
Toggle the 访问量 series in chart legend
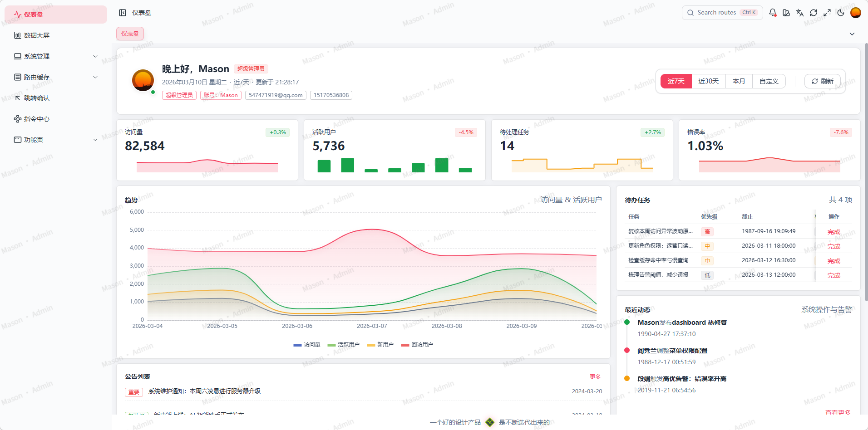307,345
